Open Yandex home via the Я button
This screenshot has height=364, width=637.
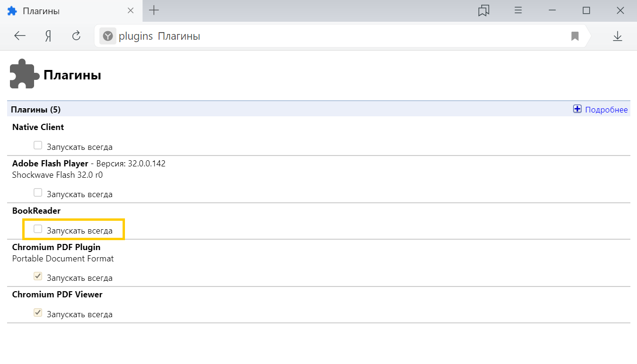click(x=48, y=36)
